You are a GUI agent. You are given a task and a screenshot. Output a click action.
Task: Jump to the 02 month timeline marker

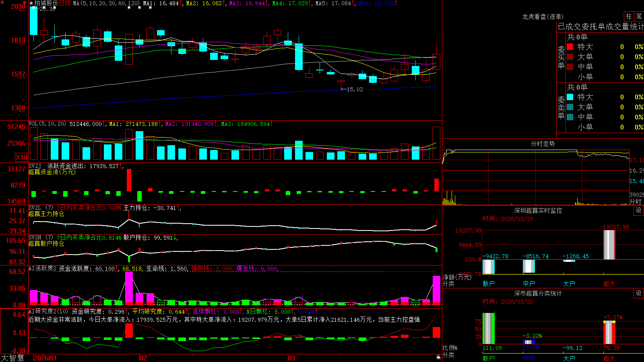pos(143,358)
